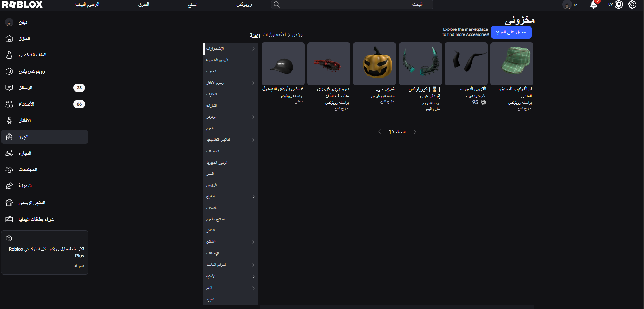Open the Robux balance hexagon icon
The width and height of the screenshot is (644, 309).
point(619,4)
